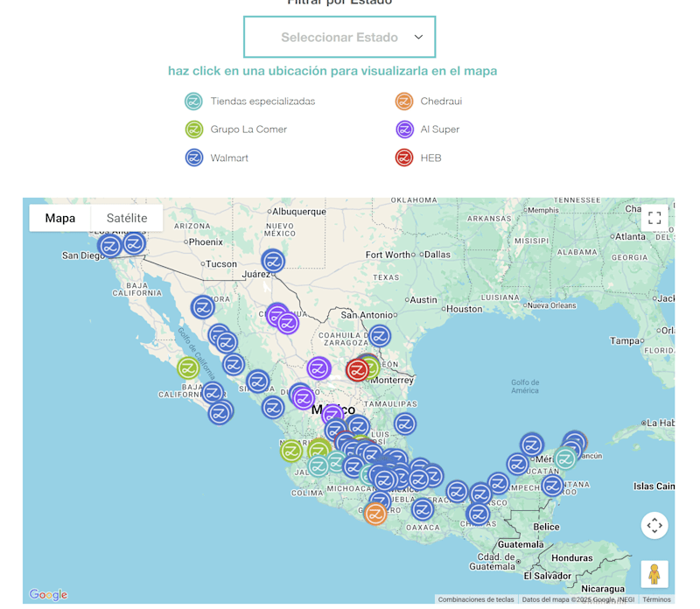Click the Houston city label on map
The image size is (700, 609).
(465, 309)
